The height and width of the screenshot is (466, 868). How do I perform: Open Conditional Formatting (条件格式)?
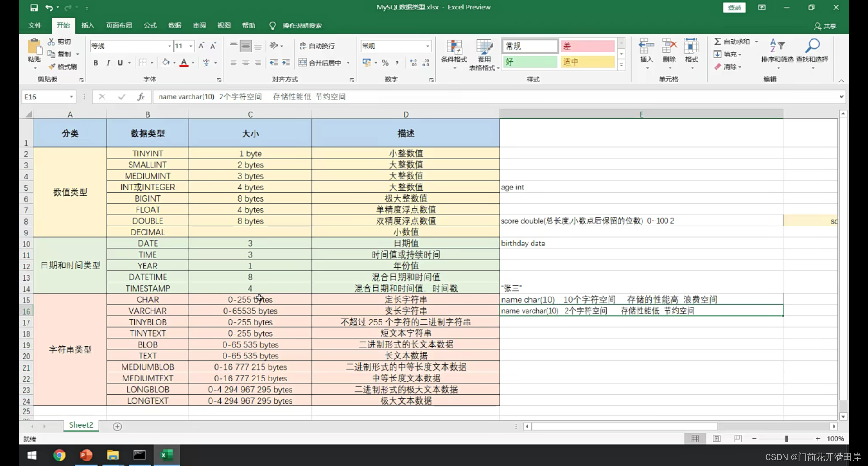point(454,54)
